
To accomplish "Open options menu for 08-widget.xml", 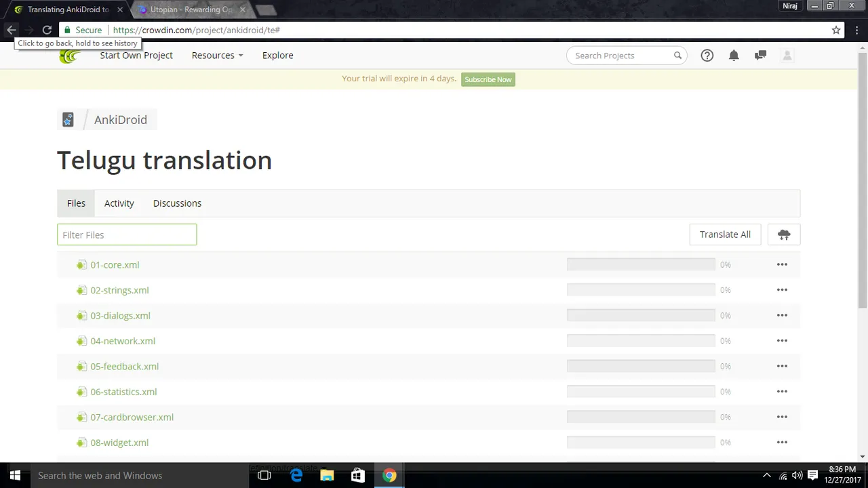I will pyautogui.click(x=782, y=443).
